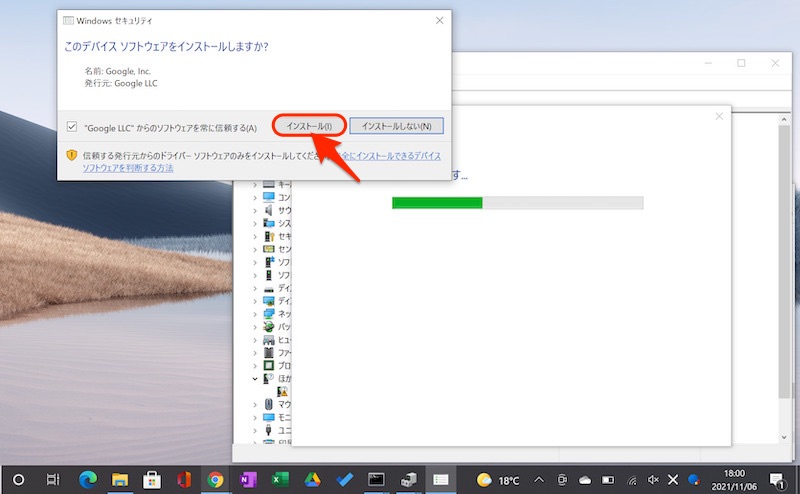The height and width of the screenshot is (494, 800).
Task: Open Google Drive from the taskbar
Action: point(311,479)
